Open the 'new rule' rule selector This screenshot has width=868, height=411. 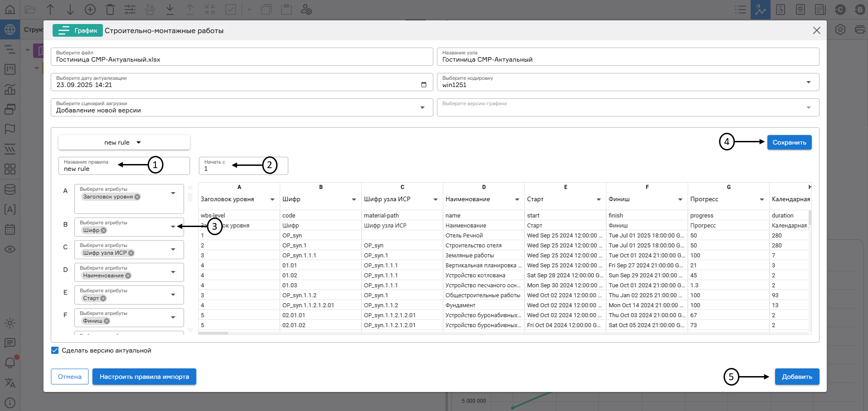point(123,142)
